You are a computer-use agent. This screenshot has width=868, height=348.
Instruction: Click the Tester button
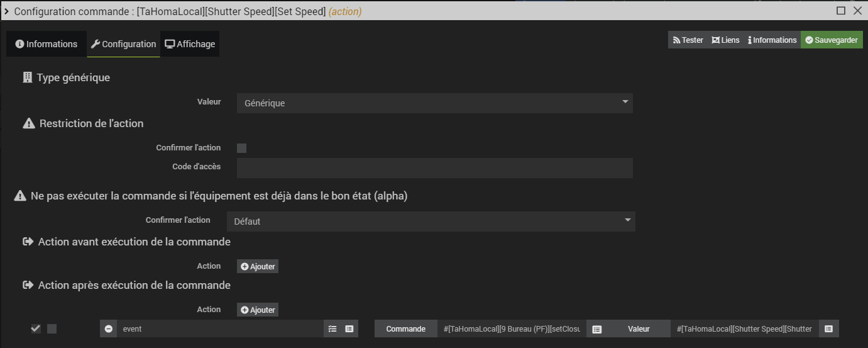[688, 40]
